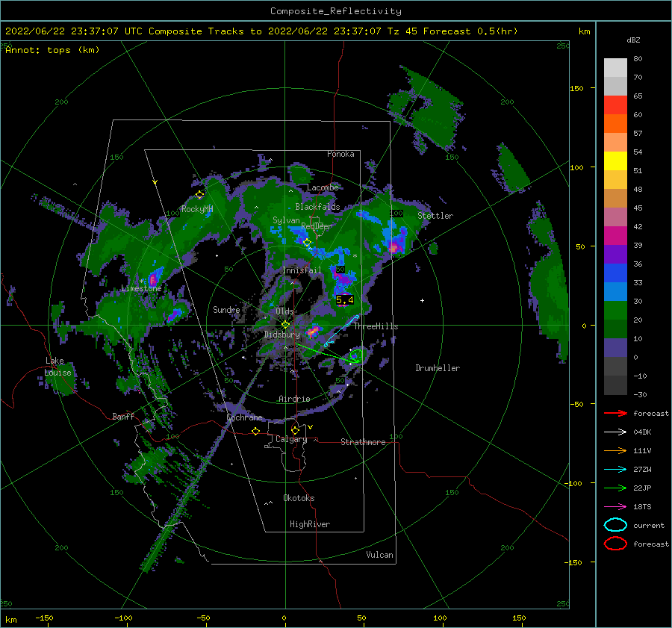
Task: Click the Strathmore city label
Action: tap(363, 442)
